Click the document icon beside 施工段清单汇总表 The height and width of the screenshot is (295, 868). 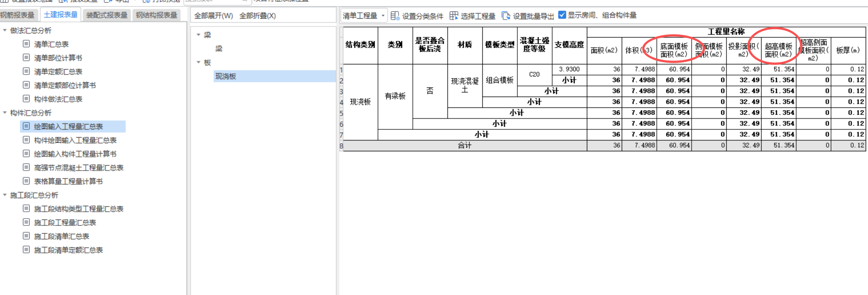27,236
